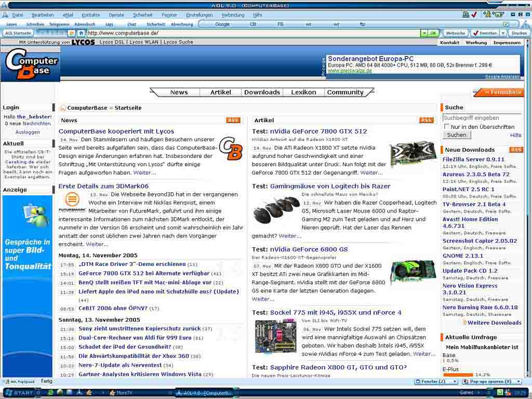The width and height of the screenshot is (532, 399).
Task: Click the Weitere Downloads link
Action: (495, 323)
